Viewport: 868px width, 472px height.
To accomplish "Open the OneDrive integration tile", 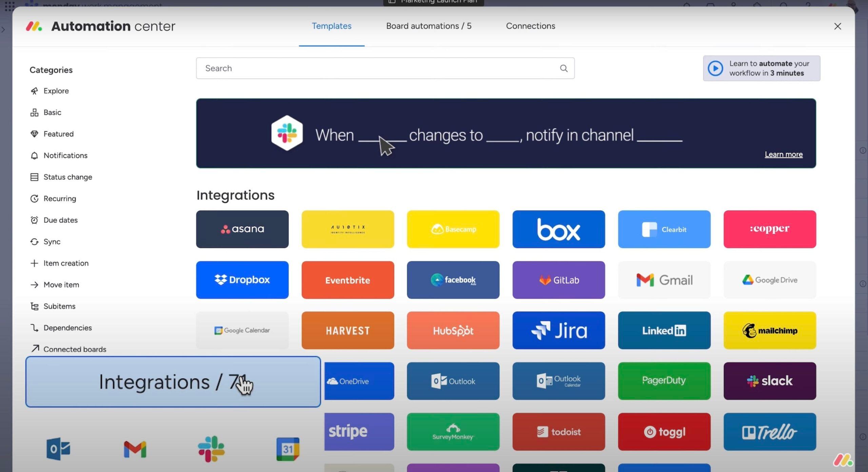I will click(x=359, y=381).
